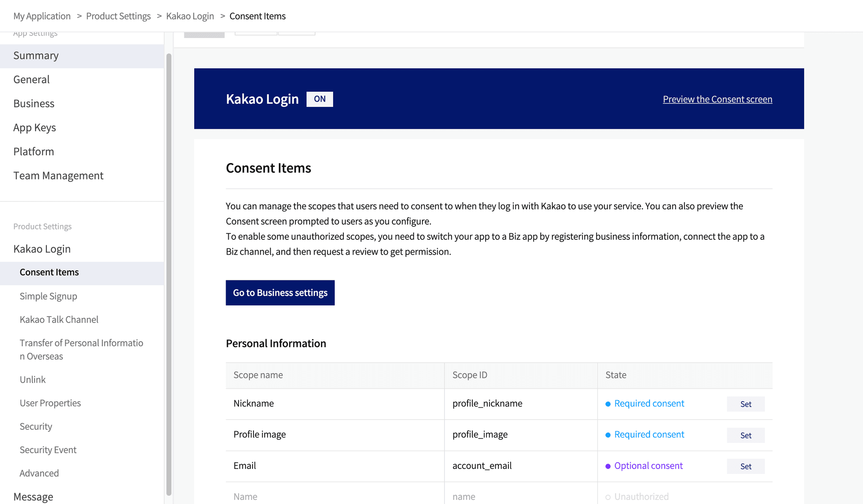Open the Platform settings
The height and width of the screenshot is (504, 863).
(34, 151)
